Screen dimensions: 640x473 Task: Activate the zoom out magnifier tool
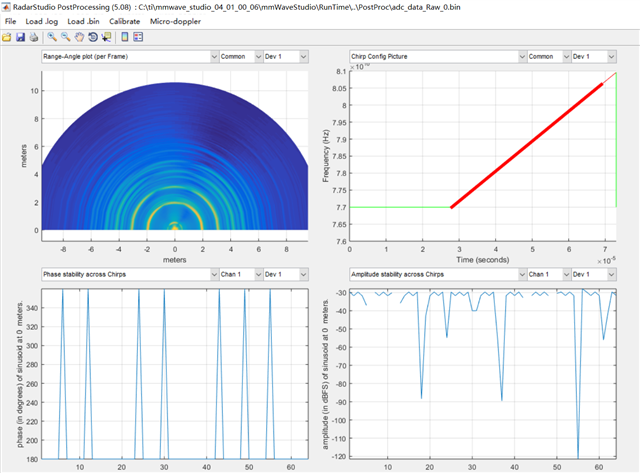click(x=65, y=37)
